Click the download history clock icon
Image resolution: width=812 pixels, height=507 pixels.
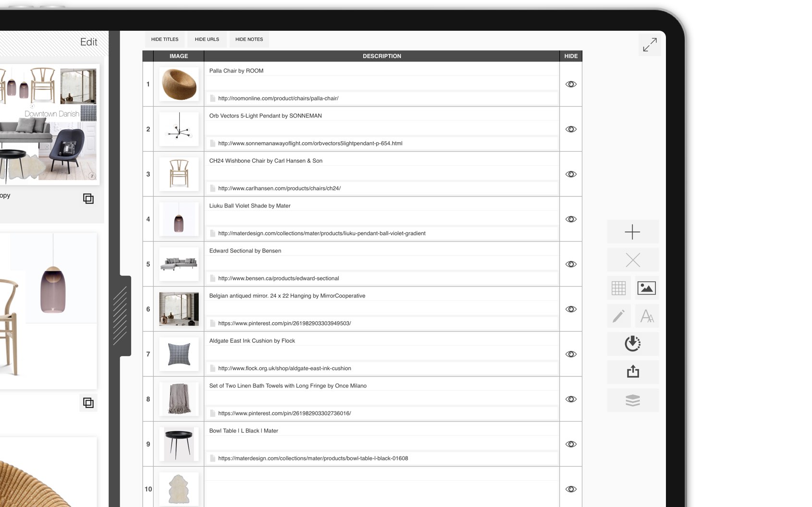coord(632,344)
